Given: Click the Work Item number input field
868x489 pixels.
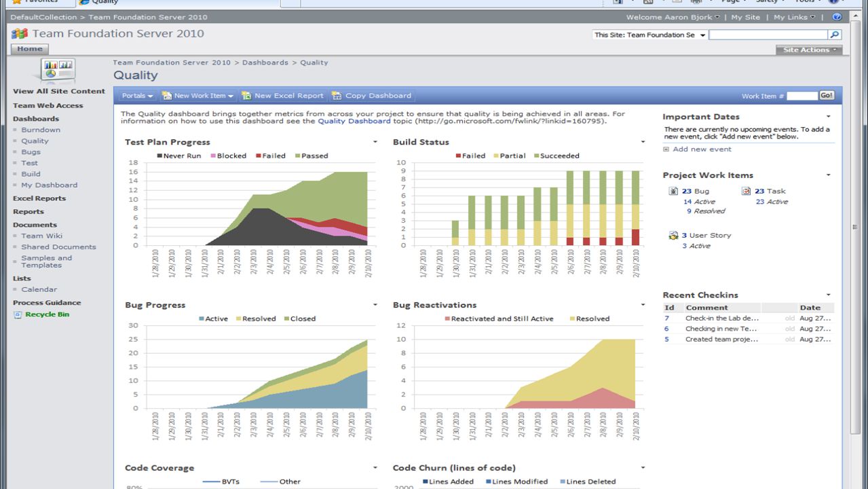Looking at the screenshot, I should click(801, 96).
